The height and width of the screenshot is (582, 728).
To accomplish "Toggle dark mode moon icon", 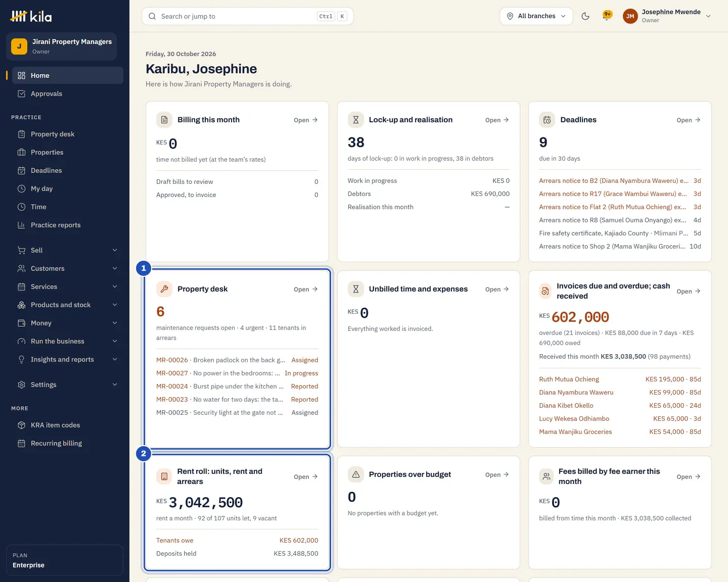I will (585, 16).
